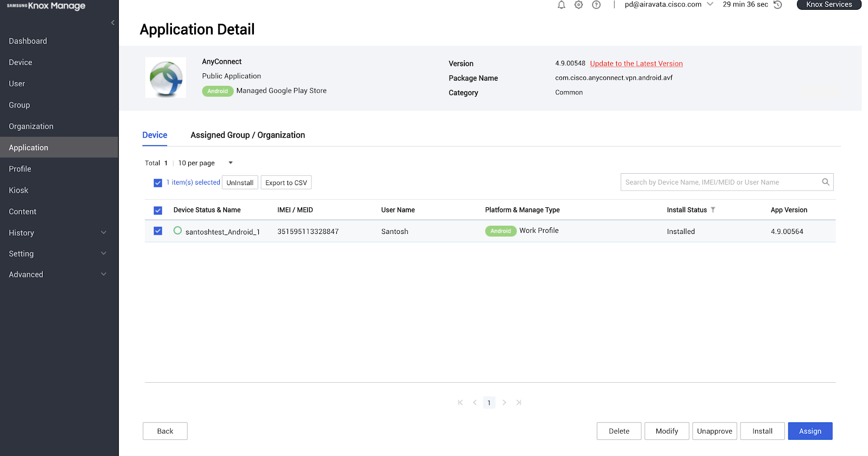868x456 pixels.
Task: Click Update to the Latest Version link
Action: (636, 64)
